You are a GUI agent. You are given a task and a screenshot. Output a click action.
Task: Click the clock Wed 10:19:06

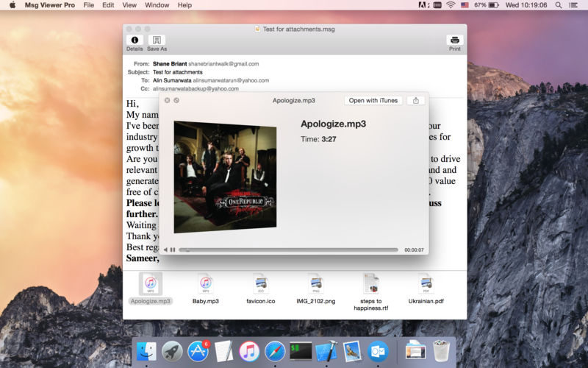526,5
